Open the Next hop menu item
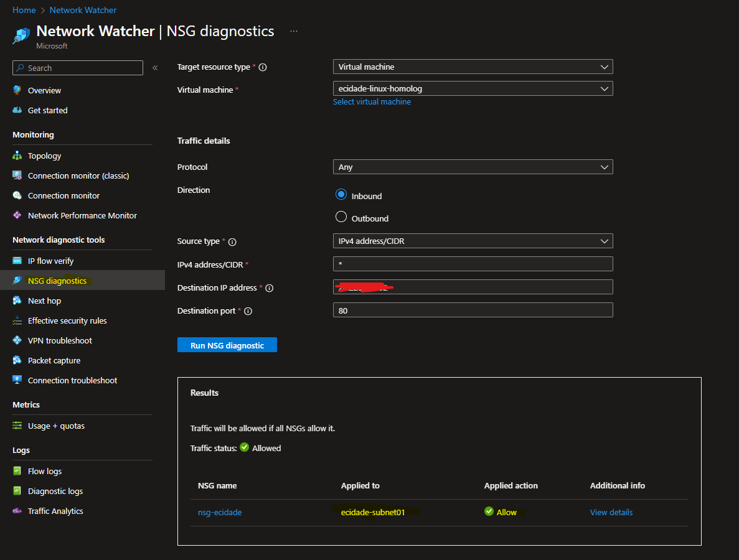The image size is (739, 560). pyautogui.click(x=44, y=301)
